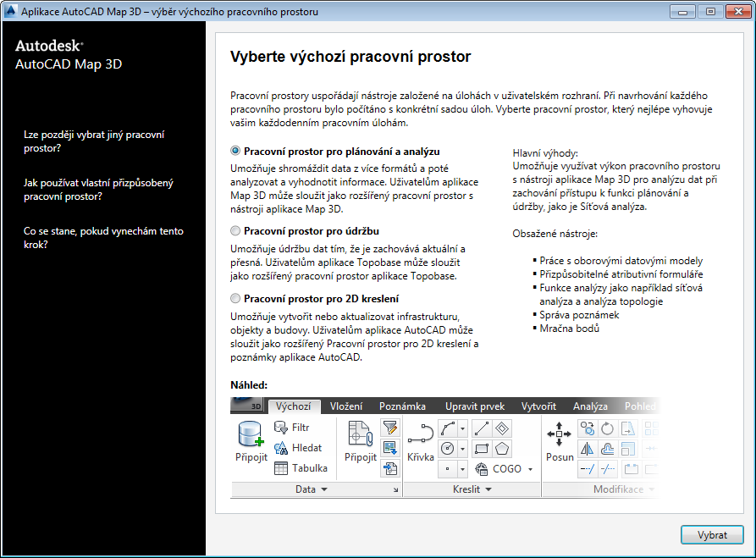Screen dimensions: 756x558
Task: Switch to the Upravit prvek ribbon tab
Action: 475,406
